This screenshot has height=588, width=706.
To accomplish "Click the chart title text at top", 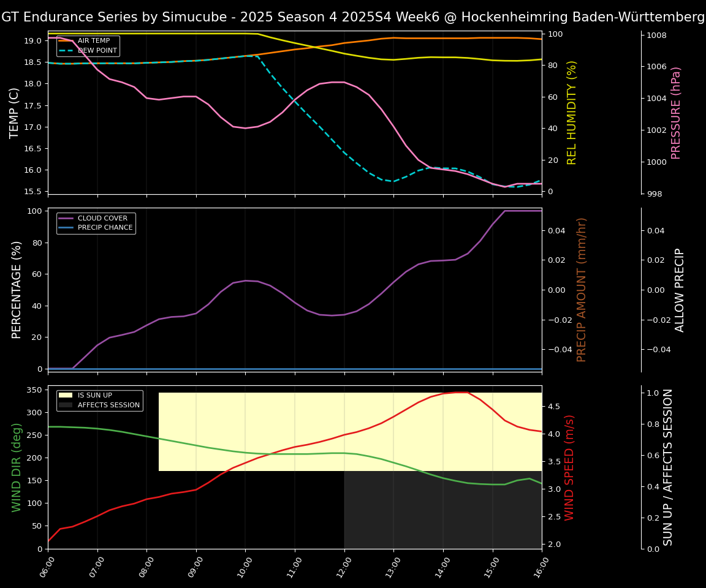I will [353, 17].
